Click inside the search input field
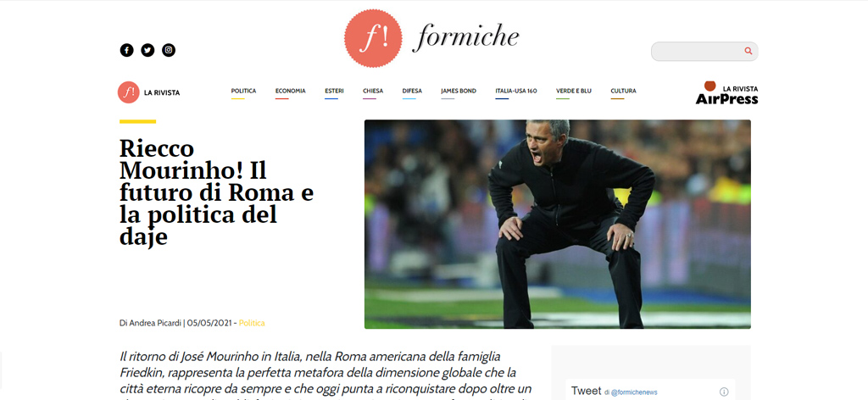868x400 pixels. 698,52
